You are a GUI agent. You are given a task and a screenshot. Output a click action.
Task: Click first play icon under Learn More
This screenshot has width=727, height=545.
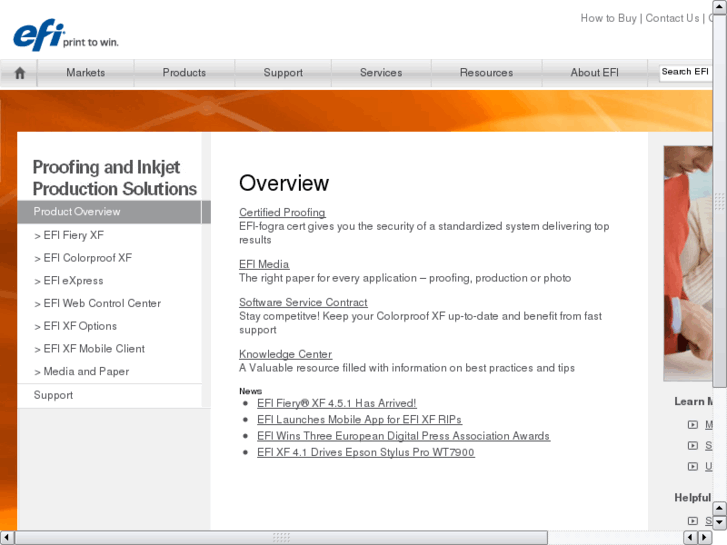[693, 425]
